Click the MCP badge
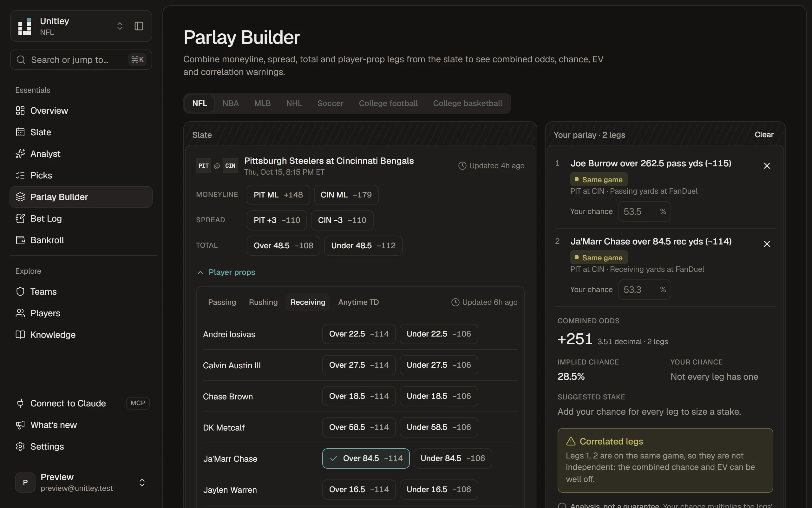This screenshot has height=508, width=812. 138,403
